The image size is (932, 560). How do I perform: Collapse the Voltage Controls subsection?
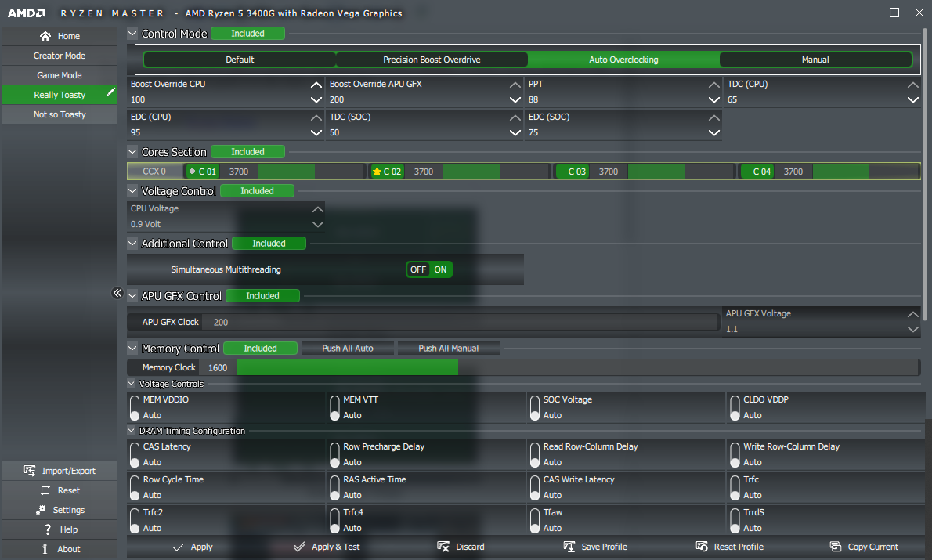132,384
